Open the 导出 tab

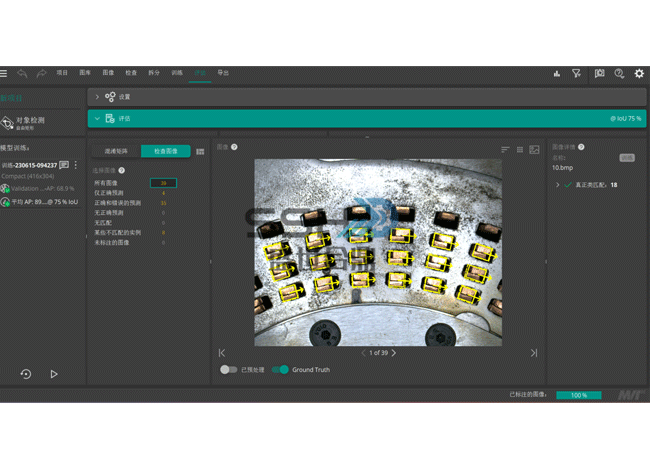point(223,73)
